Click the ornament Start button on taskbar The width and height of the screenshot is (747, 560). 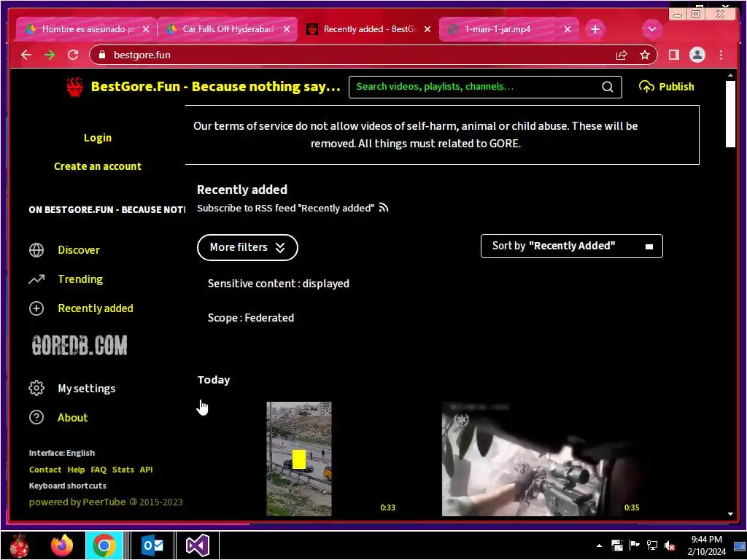point(19,545)
